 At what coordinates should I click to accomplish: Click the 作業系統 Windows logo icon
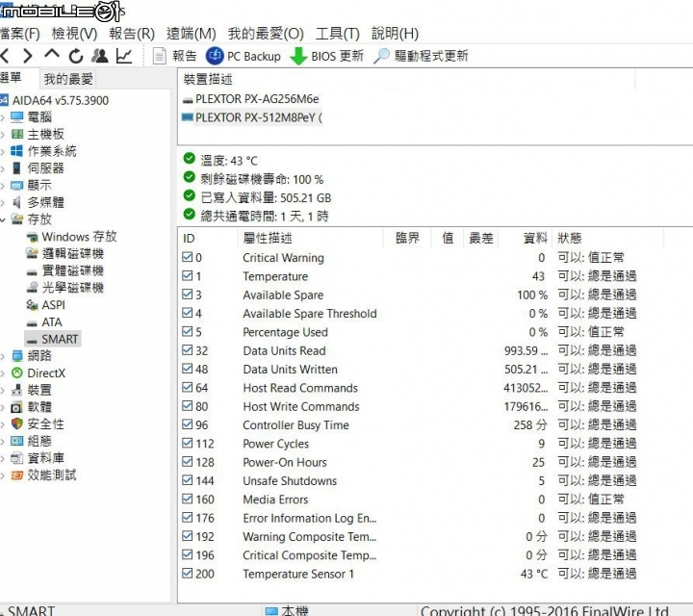(x=16, y=151)
